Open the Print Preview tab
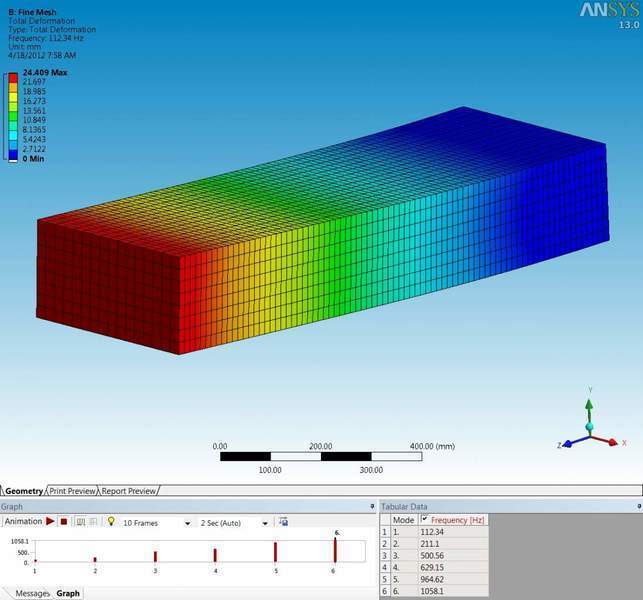643x600 pixels. click(73, 491)
